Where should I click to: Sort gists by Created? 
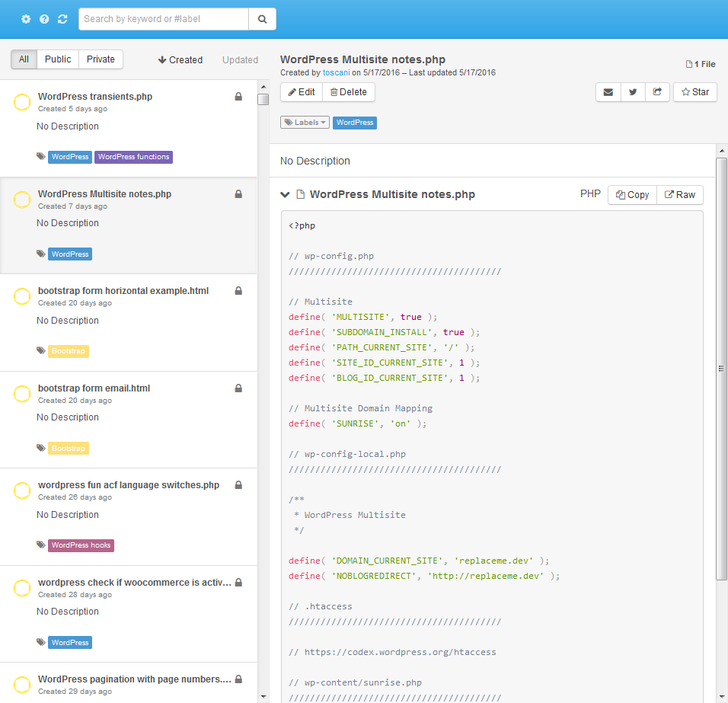click(180, 60)
